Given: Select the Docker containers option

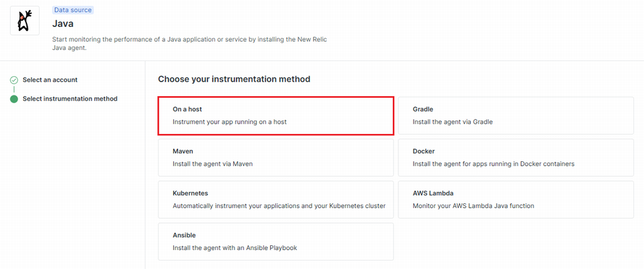Looking at the screenshot, I should 515,158.
